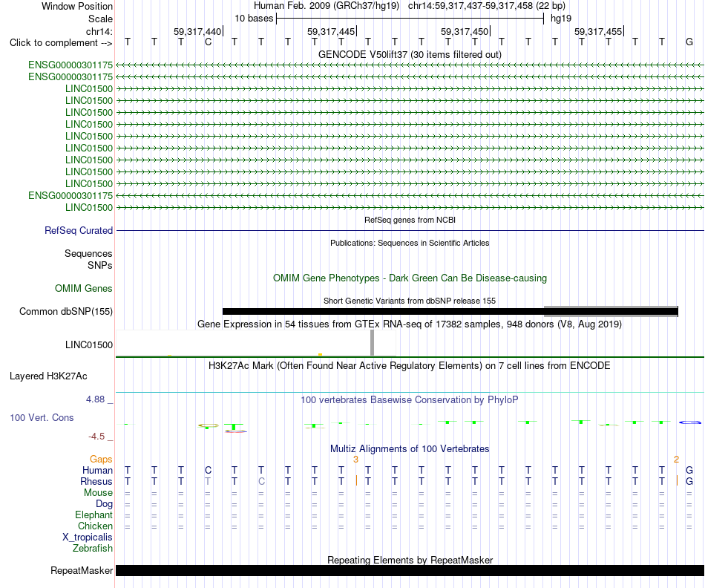Screen dimensions: 705x588
Task: Open the GENCODE V50lift37 track title
Action: (x=410, y=54)
